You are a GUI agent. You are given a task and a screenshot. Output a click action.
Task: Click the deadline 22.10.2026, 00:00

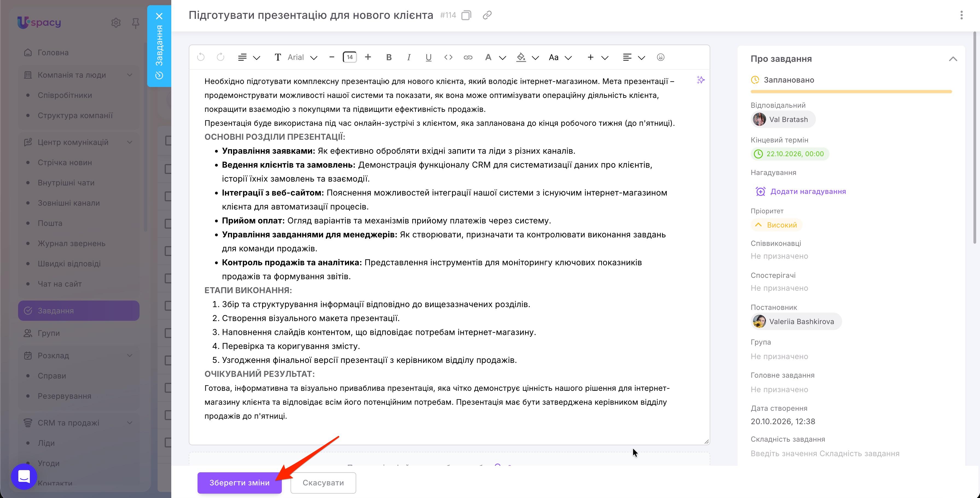(x=790, y=154)
